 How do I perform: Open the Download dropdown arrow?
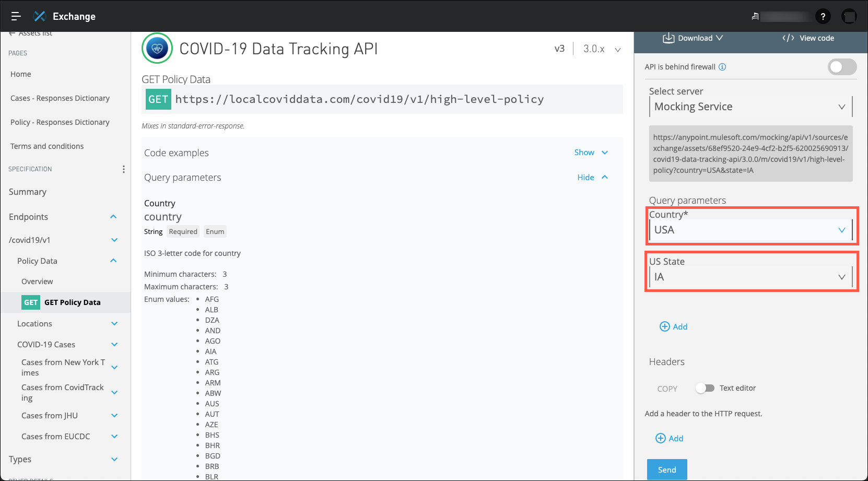[x=720, y=38]
